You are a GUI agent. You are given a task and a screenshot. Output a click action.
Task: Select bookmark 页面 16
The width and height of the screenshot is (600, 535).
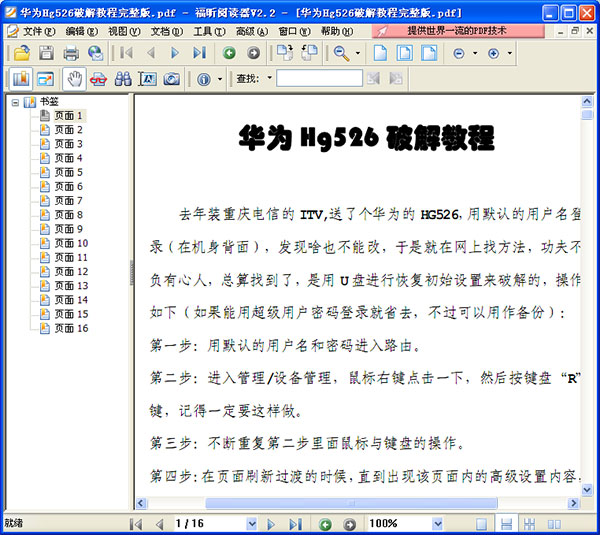pos(71,328)
